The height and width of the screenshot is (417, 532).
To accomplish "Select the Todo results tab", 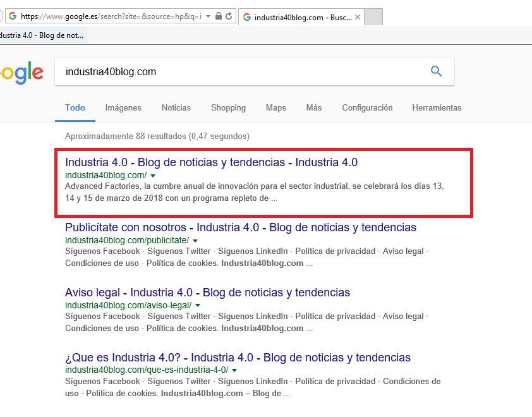I will (75, 107).
